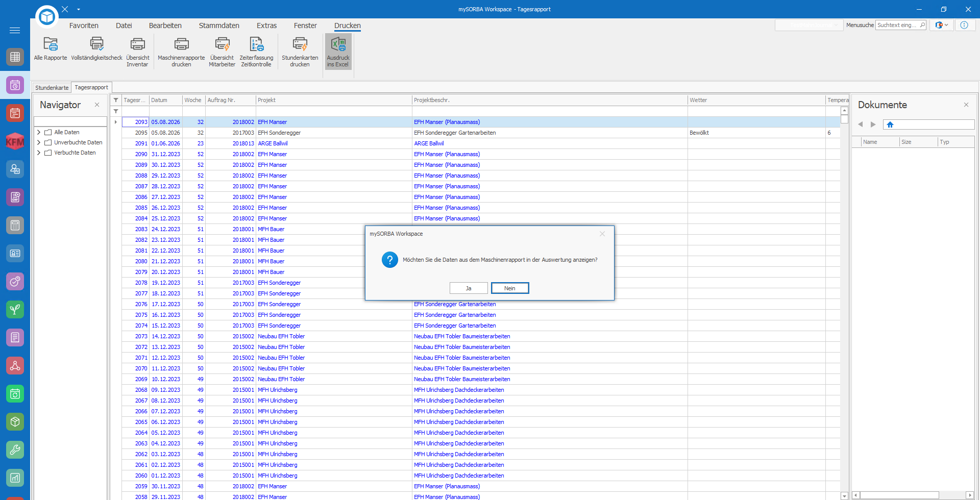Viewport: 980px width, 500px height.
Task: Open the Bearbeiten menu
Action: pyautogui.click(x=165, y=26)
